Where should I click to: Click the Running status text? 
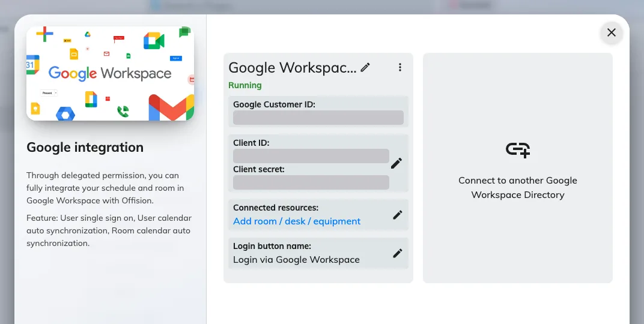click(x=245, y=85)
